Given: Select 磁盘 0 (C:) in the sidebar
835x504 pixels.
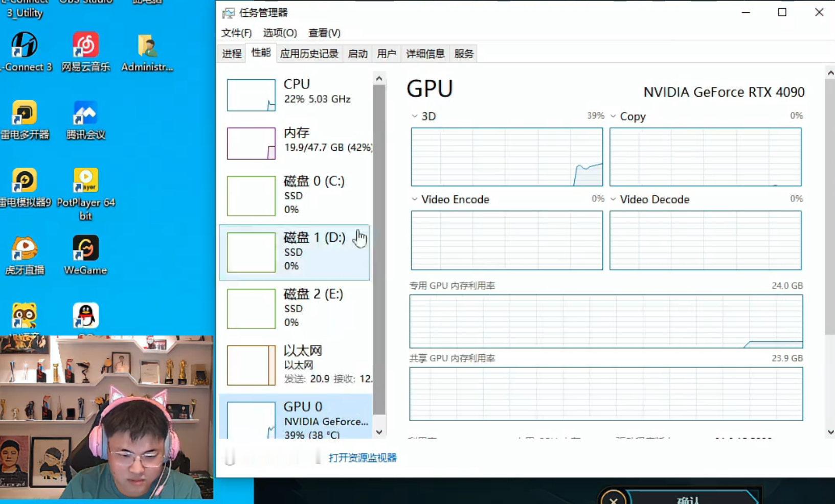Looking at the screenshot, I should point(296,195).
